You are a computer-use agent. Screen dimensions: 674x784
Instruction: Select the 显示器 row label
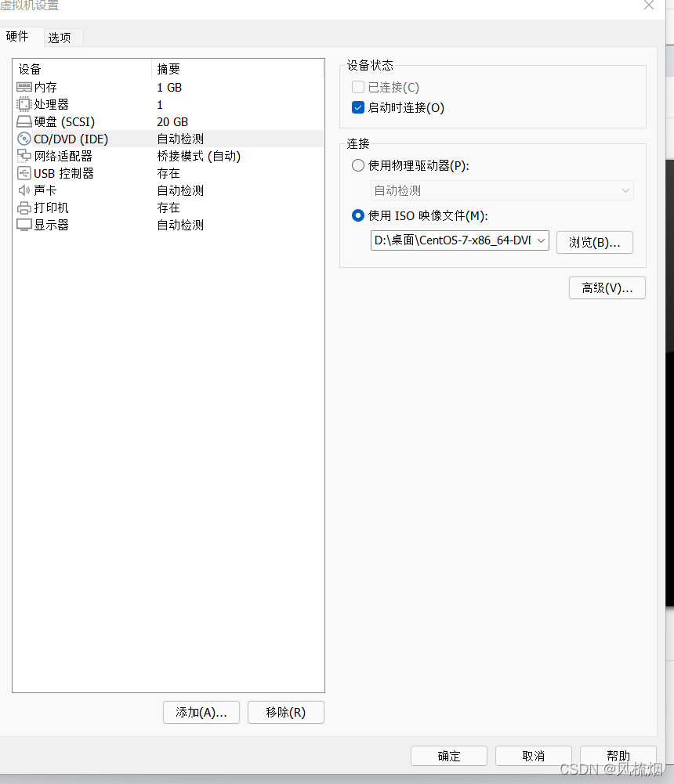point(51,225)
